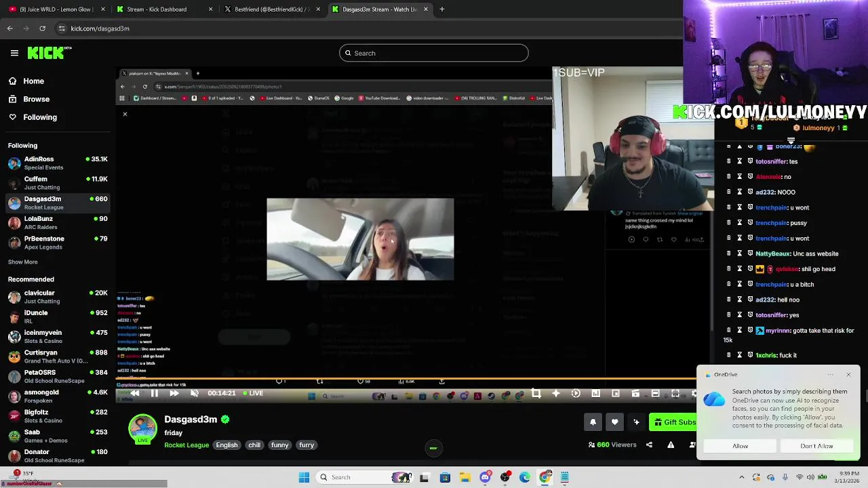Image resolution: width=868 pixels, height=488 pixels.
Task: Open Microsoft Store from taskbar
Action: pos(445,477)
